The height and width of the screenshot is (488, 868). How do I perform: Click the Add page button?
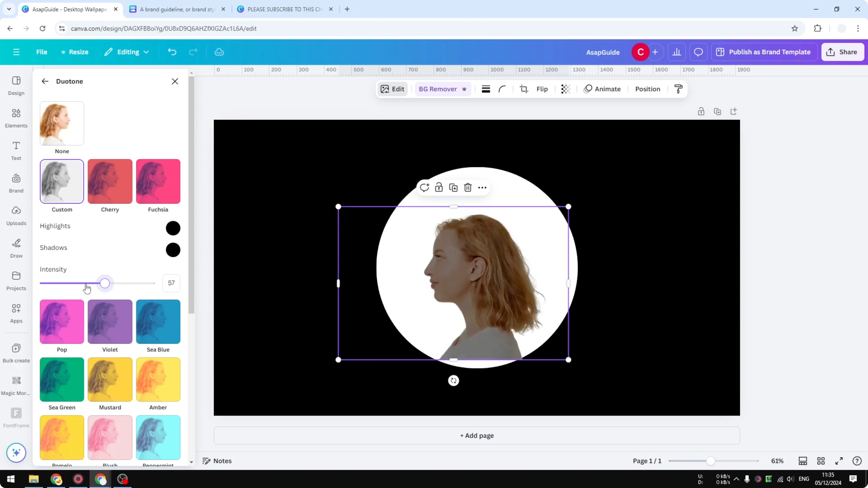tap(476, 435)
